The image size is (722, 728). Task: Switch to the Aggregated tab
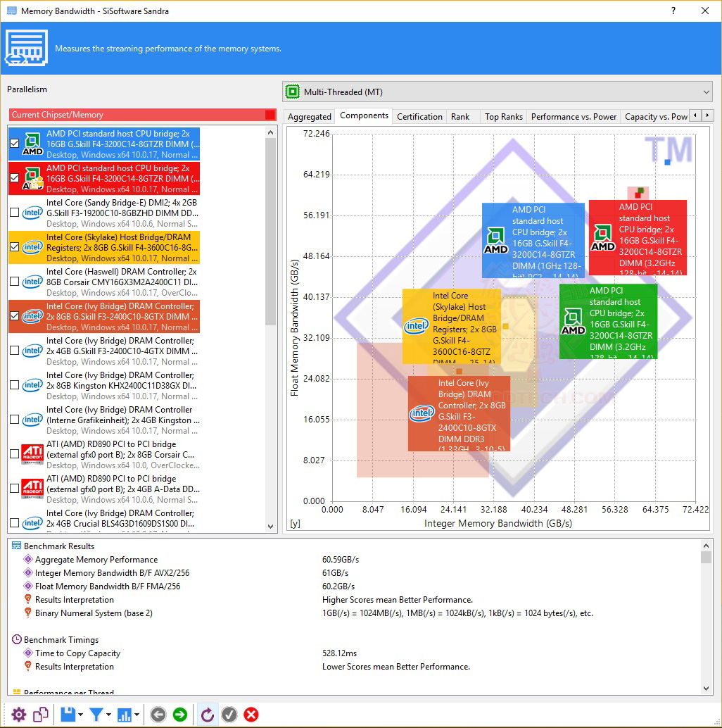[x=309, y=117]
